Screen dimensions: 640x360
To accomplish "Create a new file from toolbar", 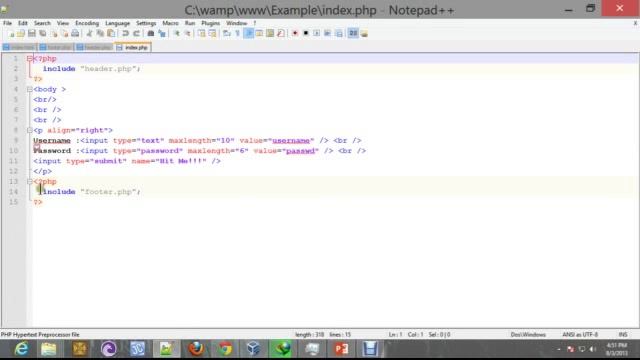I will point(11,33).
